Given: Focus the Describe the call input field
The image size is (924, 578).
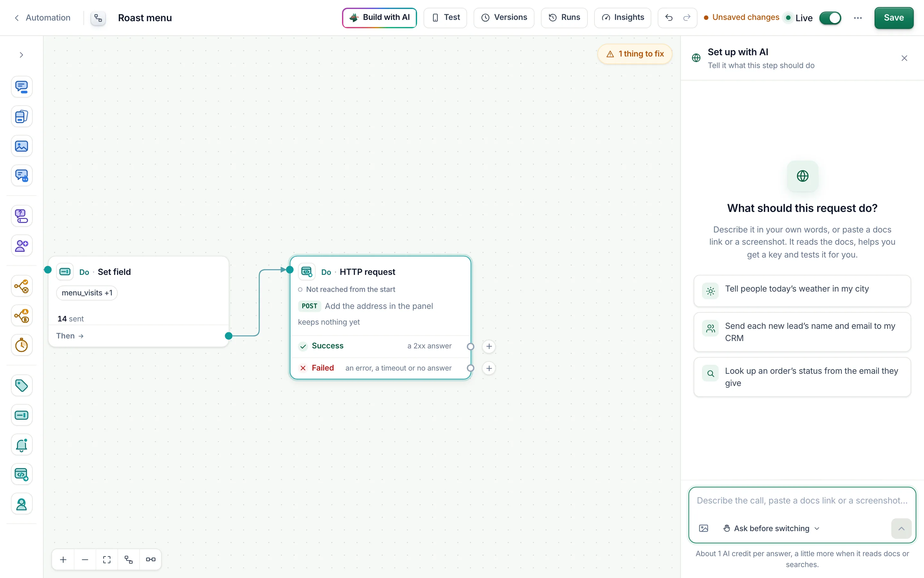Looking at the screenshot, I should [802, 501].
